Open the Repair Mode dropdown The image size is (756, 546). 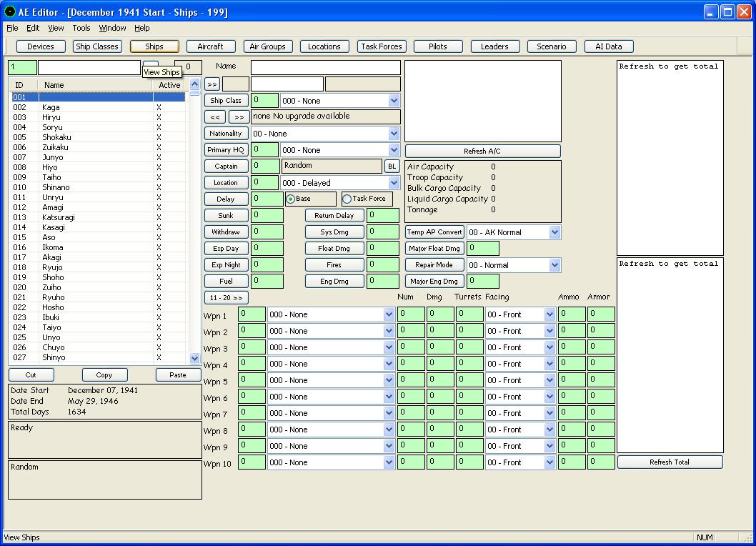(x=555, y=265)
